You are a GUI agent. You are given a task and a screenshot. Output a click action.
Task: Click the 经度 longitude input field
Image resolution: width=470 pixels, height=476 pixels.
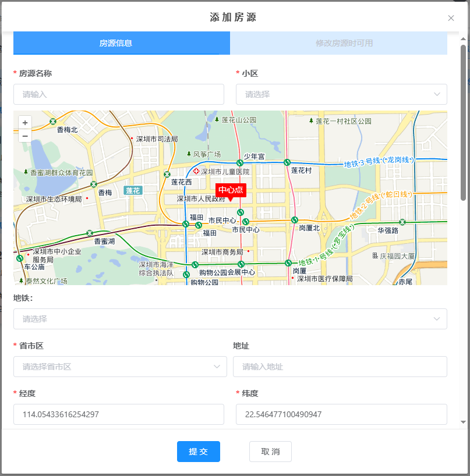[119, 414]
